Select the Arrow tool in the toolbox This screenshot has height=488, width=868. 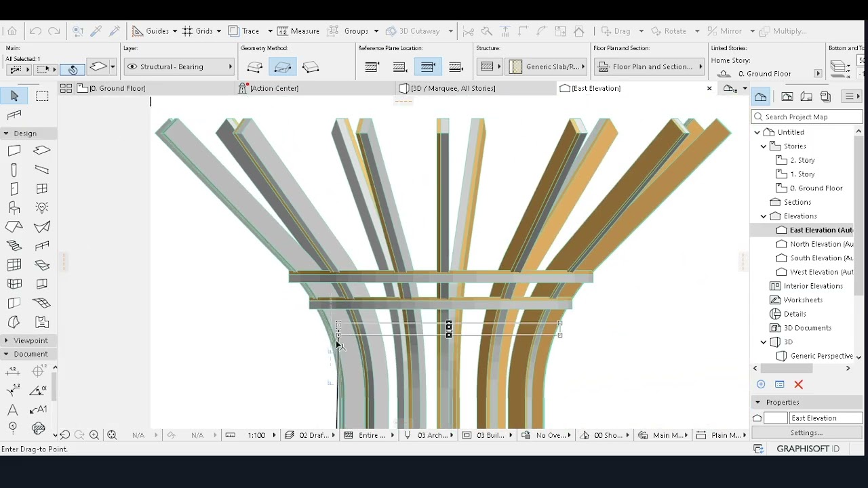pyautogui.click(x=14, y=96)
